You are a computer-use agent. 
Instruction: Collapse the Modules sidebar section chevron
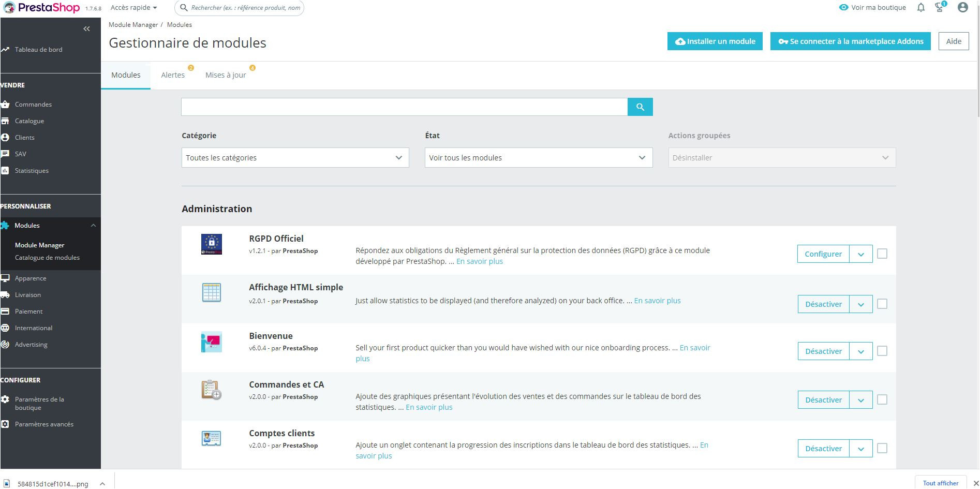click(93, 226)
